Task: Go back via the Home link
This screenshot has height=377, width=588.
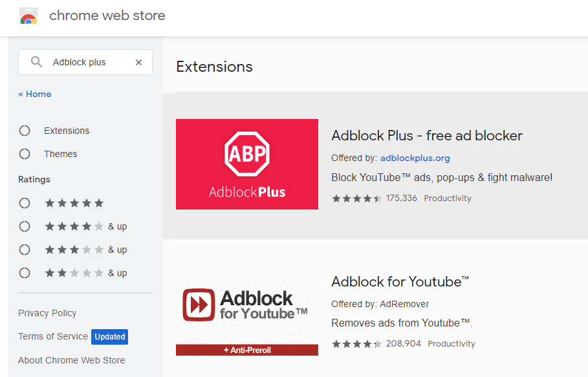Action: pyautogui.click(x=35, y=94)
